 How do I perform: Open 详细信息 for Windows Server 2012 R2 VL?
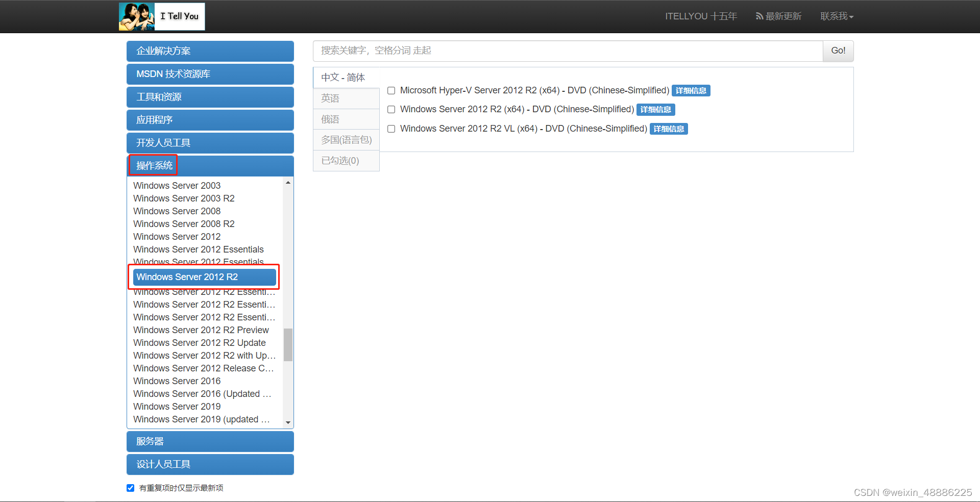(669, 129)
